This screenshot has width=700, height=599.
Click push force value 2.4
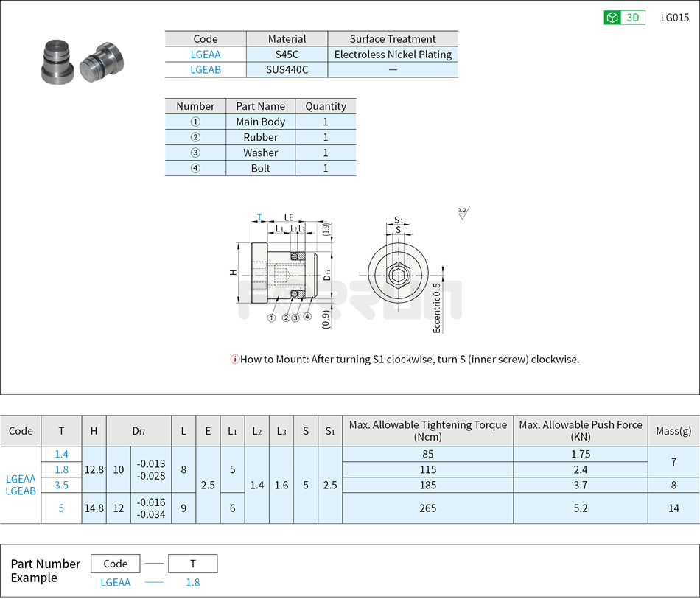[x=581, y=469]
